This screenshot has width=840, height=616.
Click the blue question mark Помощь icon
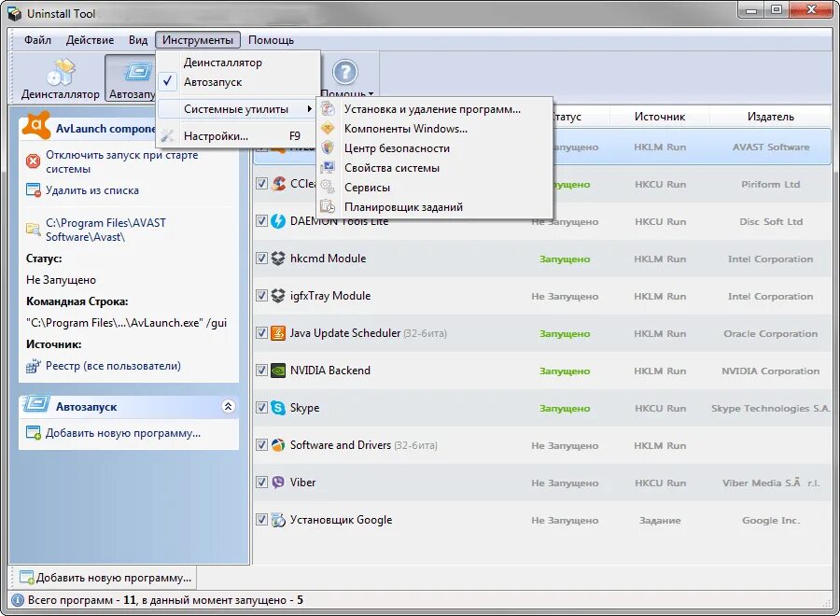point(345,72)
